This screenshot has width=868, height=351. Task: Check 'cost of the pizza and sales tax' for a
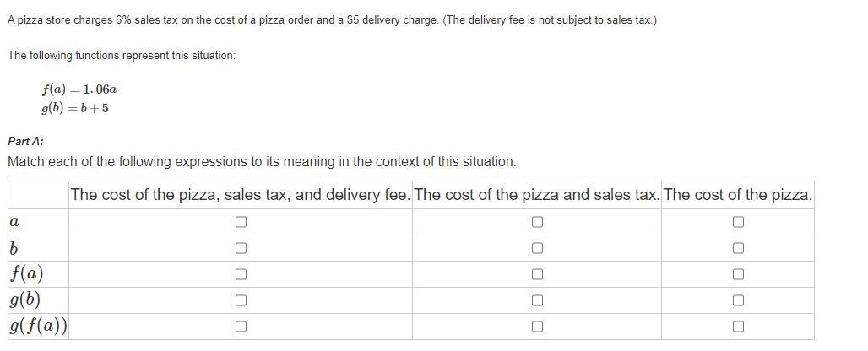click(537, 222)
